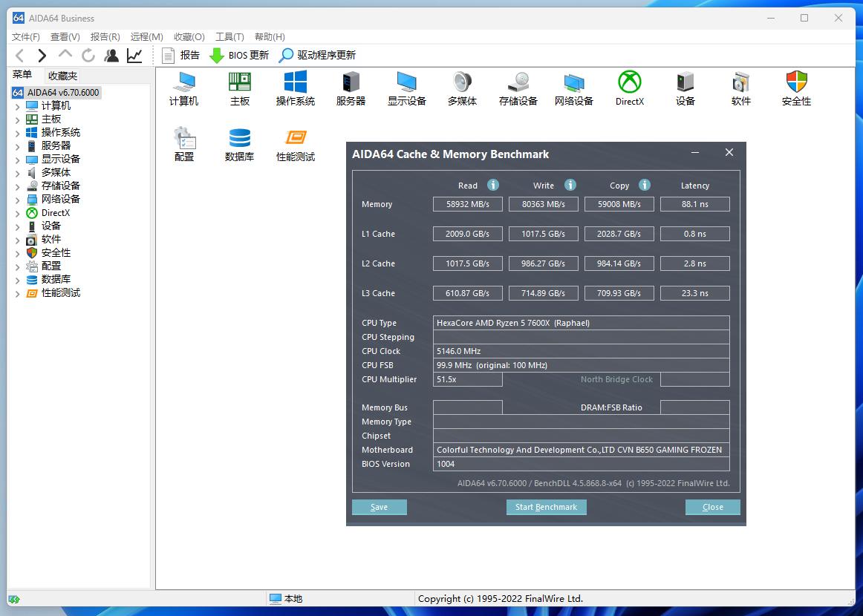Open the 安全性 security icon
863x616 pixels.
796,88
